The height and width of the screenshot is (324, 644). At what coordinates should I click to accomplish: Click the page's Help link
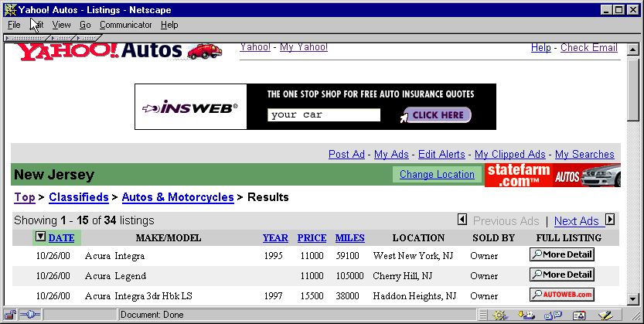(541, 48)
